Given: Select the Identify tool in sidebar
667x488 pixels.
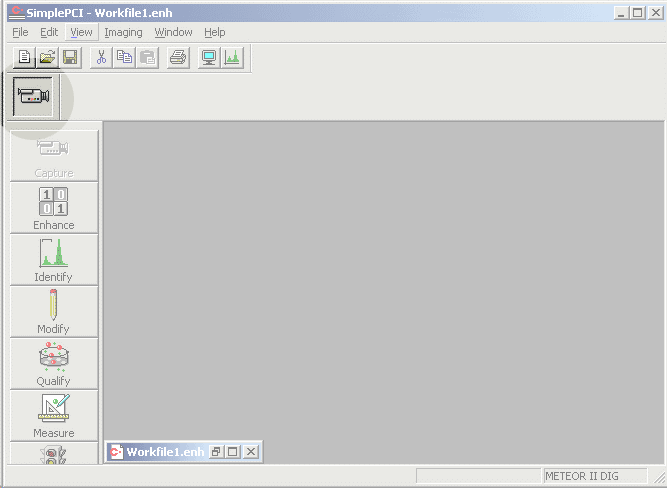Looking at the screenshot, I should (x=53, y=260).
